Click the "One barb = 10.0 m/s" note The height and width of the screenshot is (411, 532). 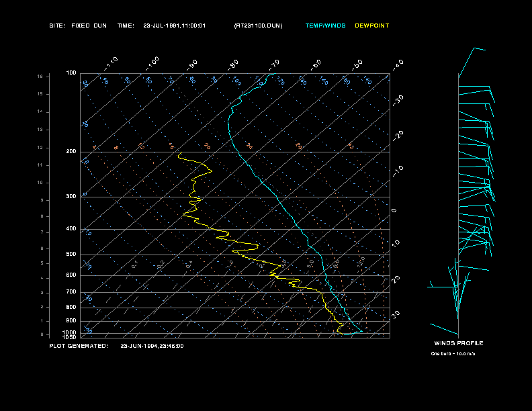click(453, 354)
